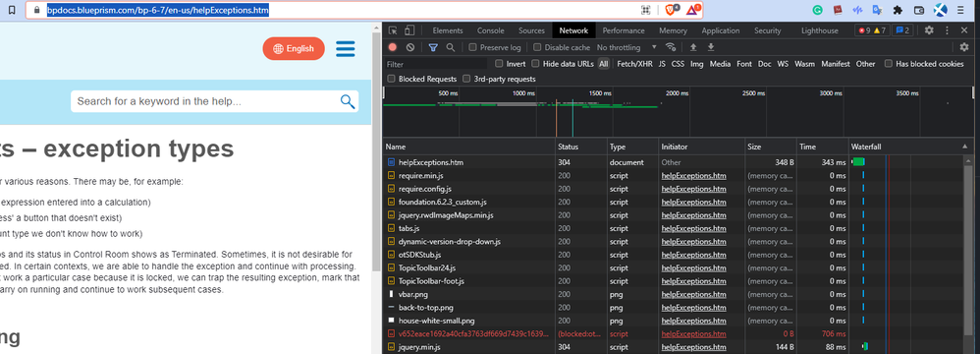Viewport: 980px width, 354px height.
Task: Open the No throttling dropdown
Action: pos(626,47)
